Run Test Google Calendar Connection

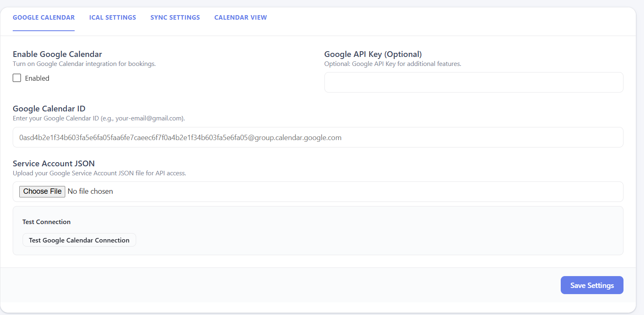[x=79, y=240]
